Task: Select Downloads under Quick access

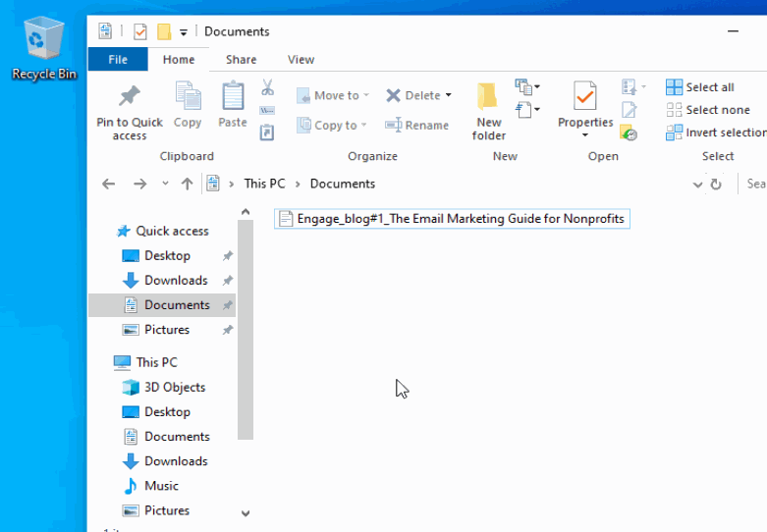Action: point(175,280)
